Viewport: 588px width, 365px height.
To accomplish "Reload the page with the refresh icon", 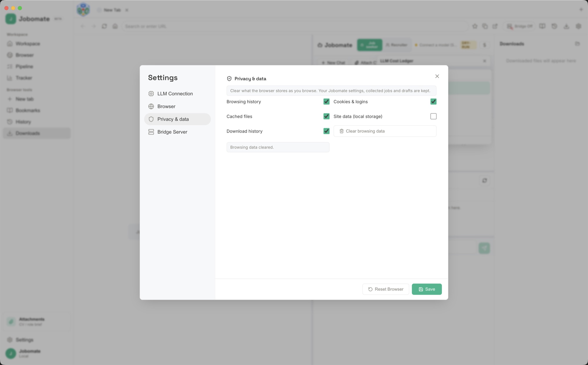I will (x=104, y=26).
